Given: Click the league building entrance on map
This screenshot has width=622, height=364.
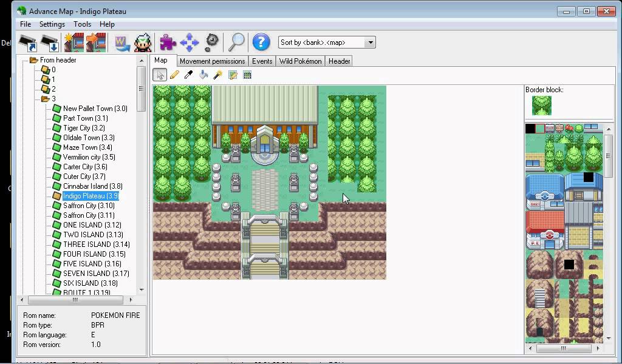Looking at the screenshot, I should tap(265, 147).
